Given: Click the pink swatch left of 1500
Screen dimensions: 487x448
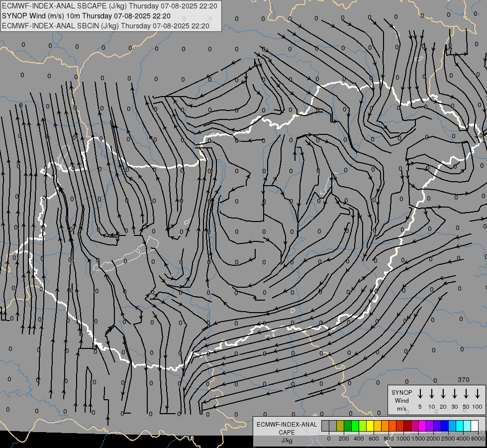Looking at the screenshot, I should click(x=415, y=426).
